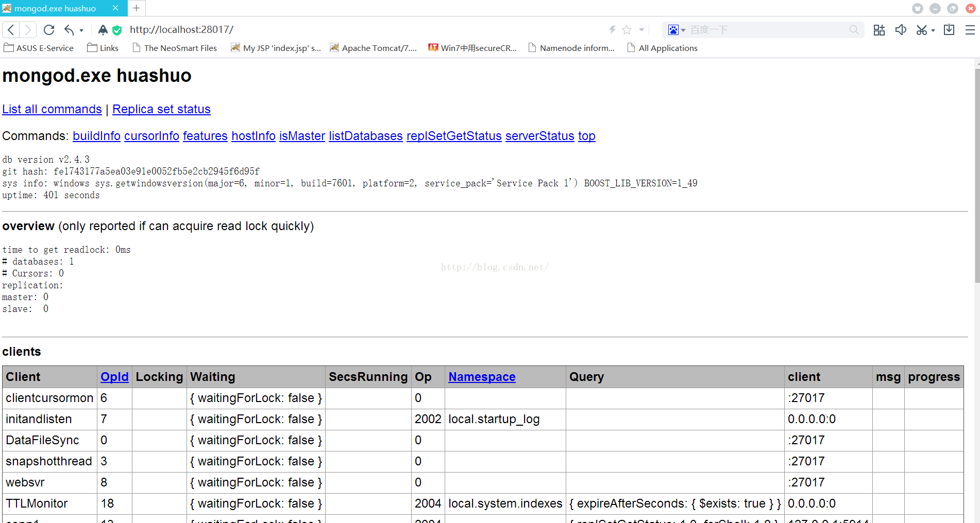Run the serverStatus command link
The height and width of the screenshot is (523, 980).
[539, 136]
